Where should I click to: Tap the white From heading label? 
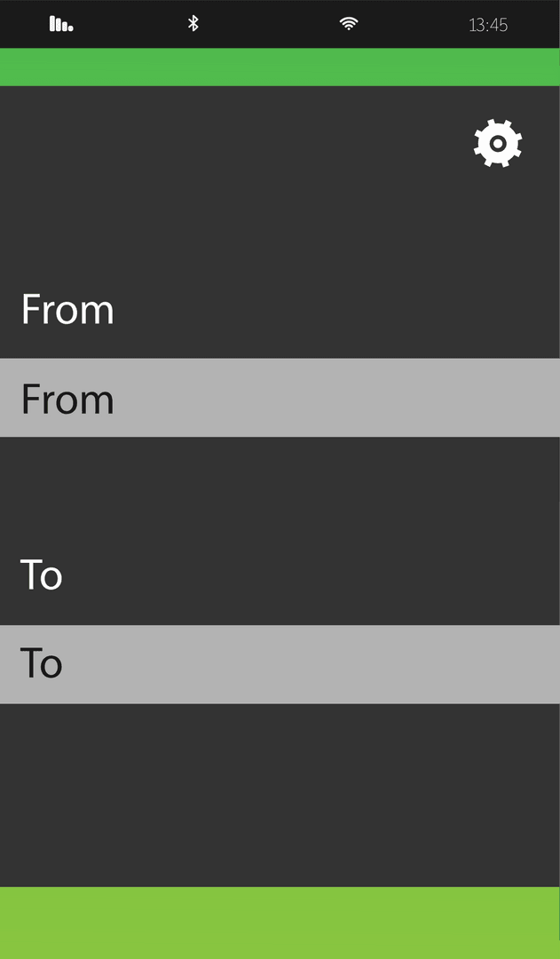(67, 309)
